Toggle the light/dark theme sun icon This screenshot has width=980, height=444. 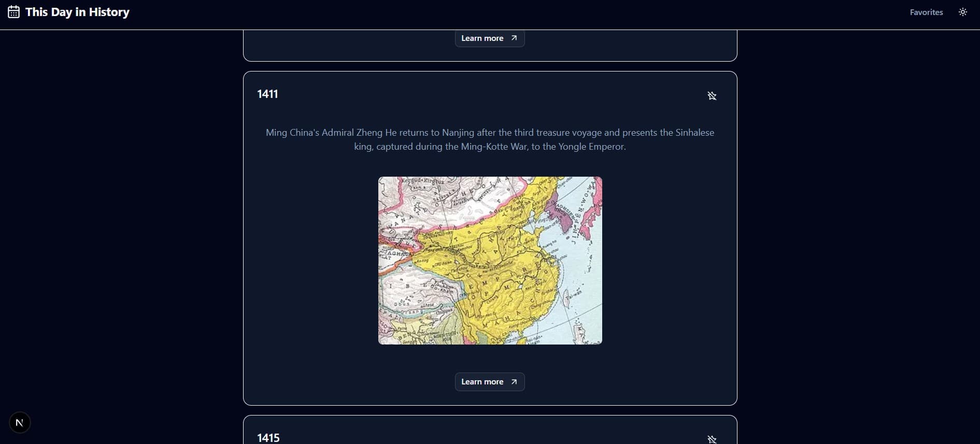tap(962, 12)
